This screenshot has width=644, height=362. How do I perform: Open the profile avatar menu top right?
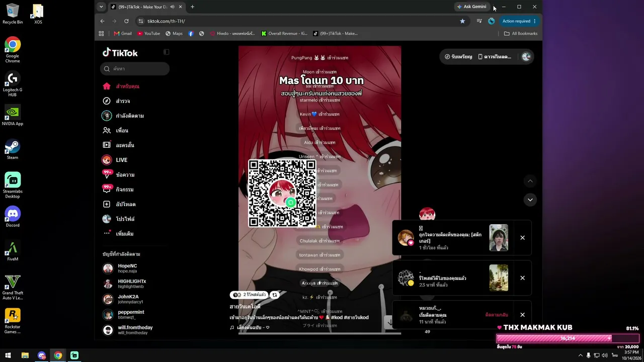[x=526, y=57]
